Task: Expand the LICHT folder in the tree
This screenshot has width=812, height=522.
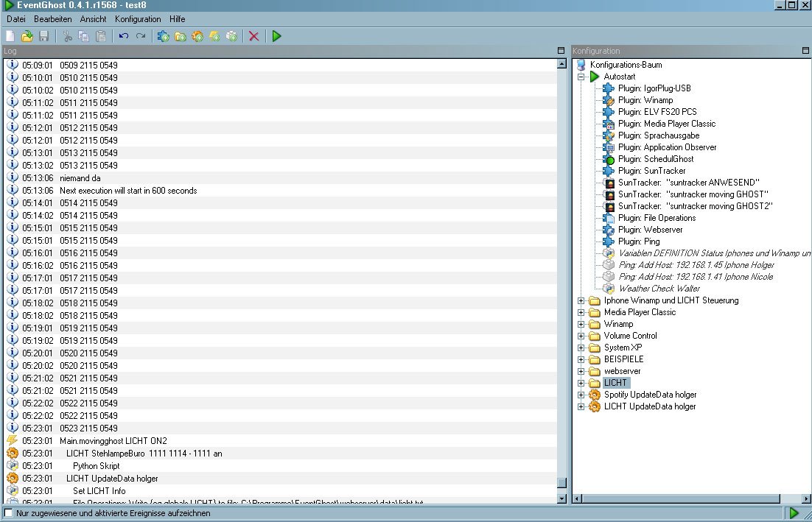Action: click(581, 384)
